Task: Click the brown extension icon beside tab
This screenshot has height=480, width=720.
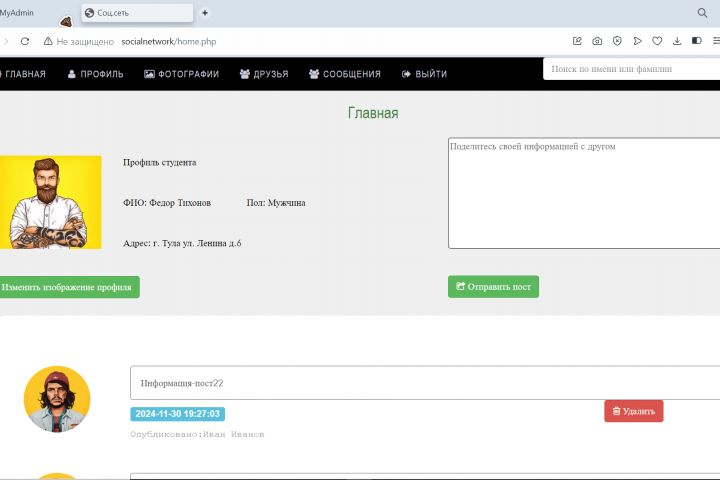Action: pyautogui.click(x=66, y=21)
